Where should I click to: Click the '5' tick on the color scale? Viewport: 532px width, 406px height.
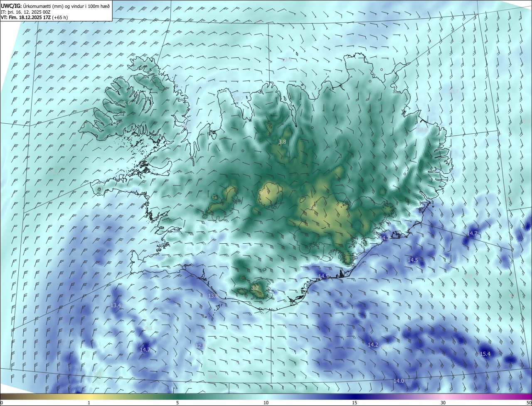tap(177, 403)
